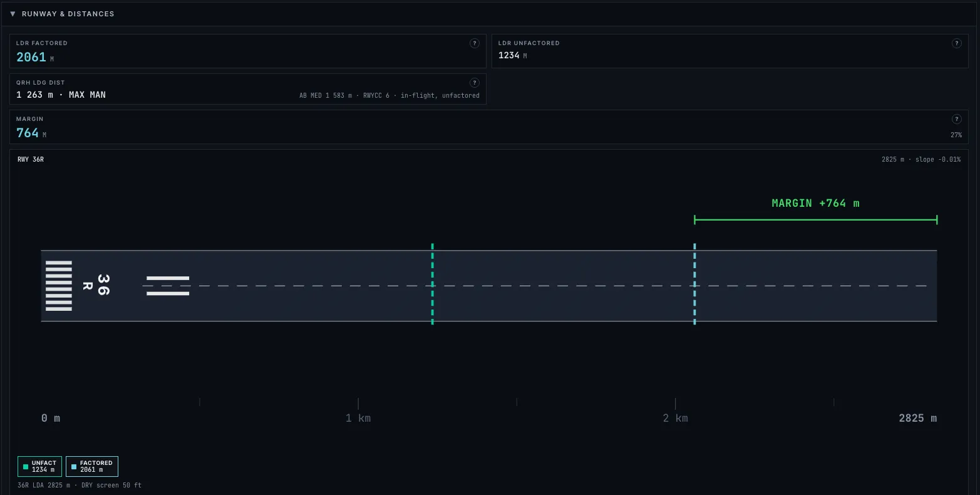Toggle the UNFACT 1234 m legend chip
The height and width of the screenshot is (495, 980).
click(39, 466)
